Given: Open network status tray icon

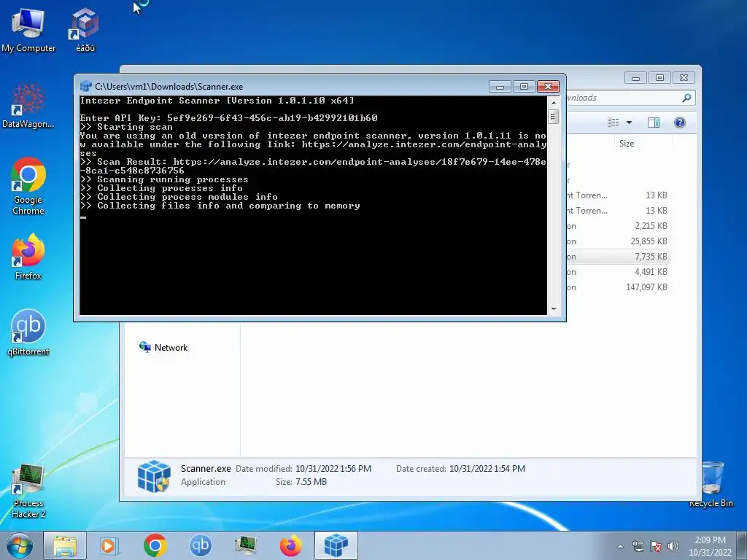Looking at the screenshot, I should coord(638,546).
